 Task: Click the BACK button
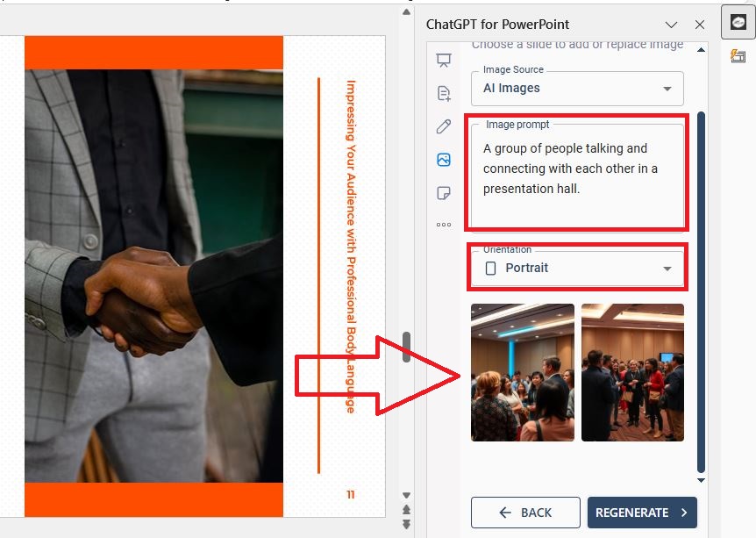click(525, 513)
